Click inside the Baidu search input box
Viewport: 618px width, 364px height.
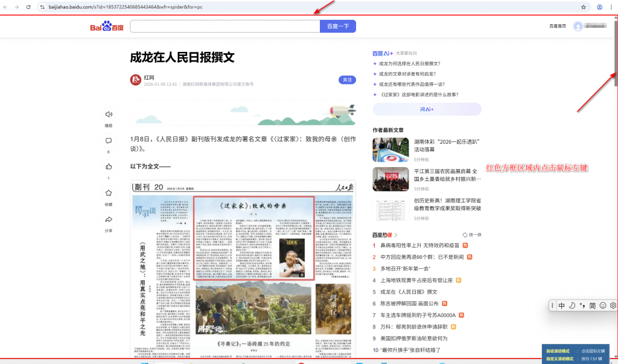click(x=225, y=26)
